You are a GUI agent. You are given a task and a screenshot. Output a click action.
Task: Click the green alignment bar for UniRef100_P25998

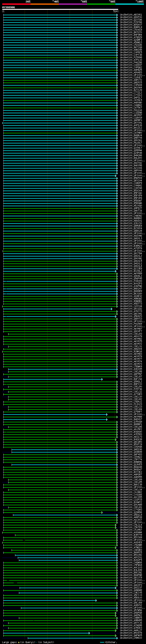(60, 58)
